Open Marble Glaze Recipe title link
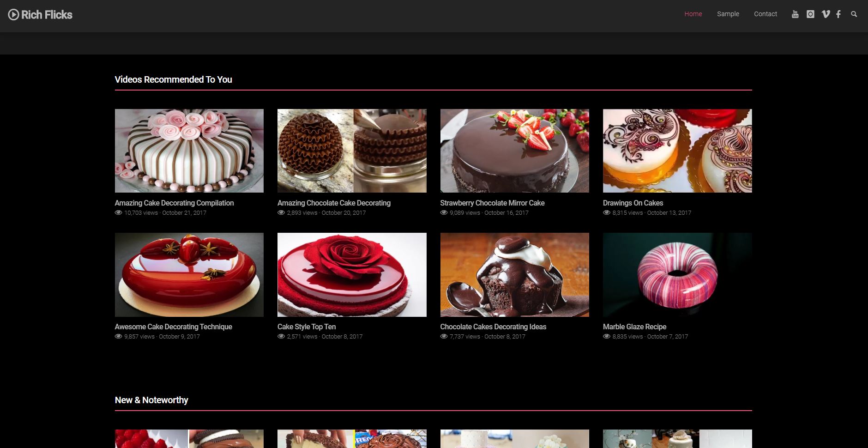The image size is (868, 448). [x=634, y=327]
